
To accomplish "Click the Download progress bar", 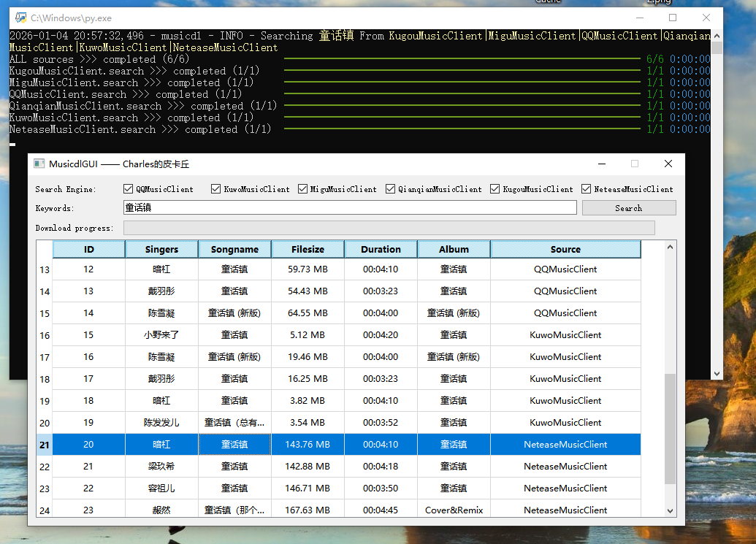I will [x=389, y=228].
